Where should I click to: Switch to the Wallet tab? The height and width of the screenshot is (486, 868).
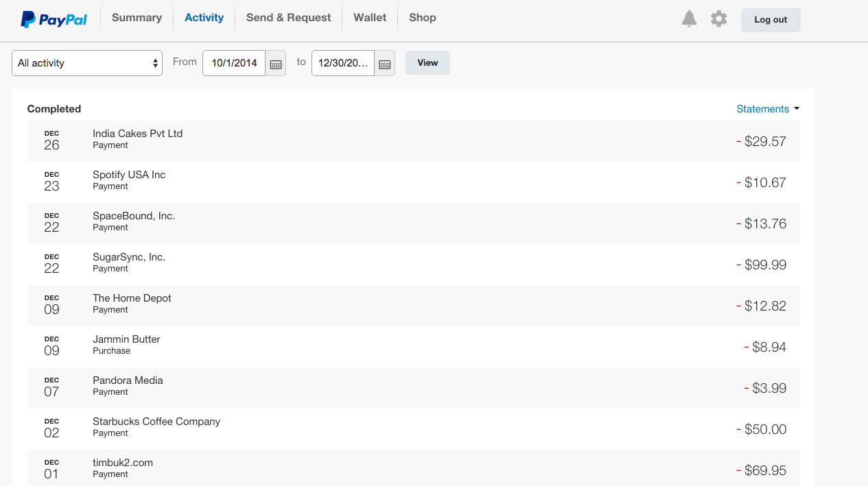coord(370,18)
